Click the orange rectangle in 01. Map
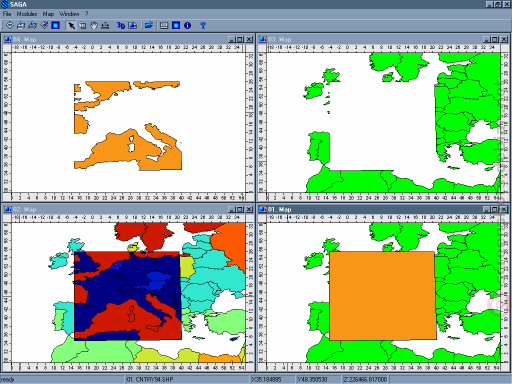Image resolution: width=512 pixels, height=384 pixels. 383,296
